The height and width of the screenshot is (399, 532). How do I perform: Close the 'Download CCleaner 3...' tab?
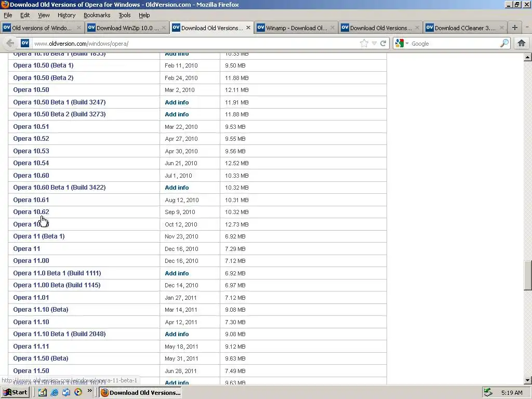[502, 28]
